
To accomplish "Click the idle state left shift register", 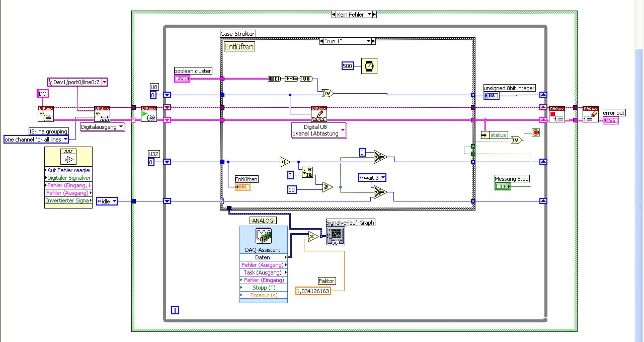I will coord(167,201).
